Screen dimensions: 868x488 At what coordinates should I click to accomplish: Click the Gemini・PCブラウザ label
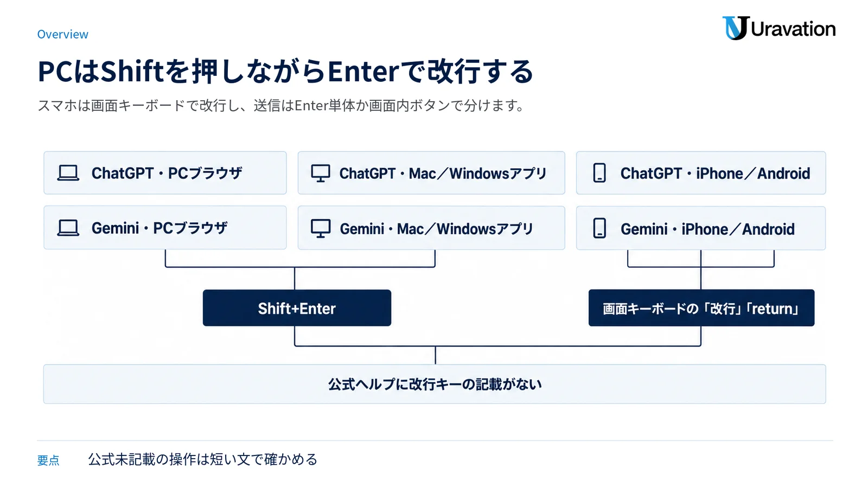159,228
